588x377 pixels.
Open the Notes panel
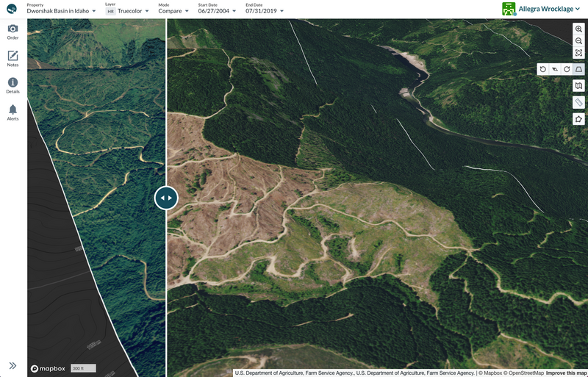click(12, 58)
